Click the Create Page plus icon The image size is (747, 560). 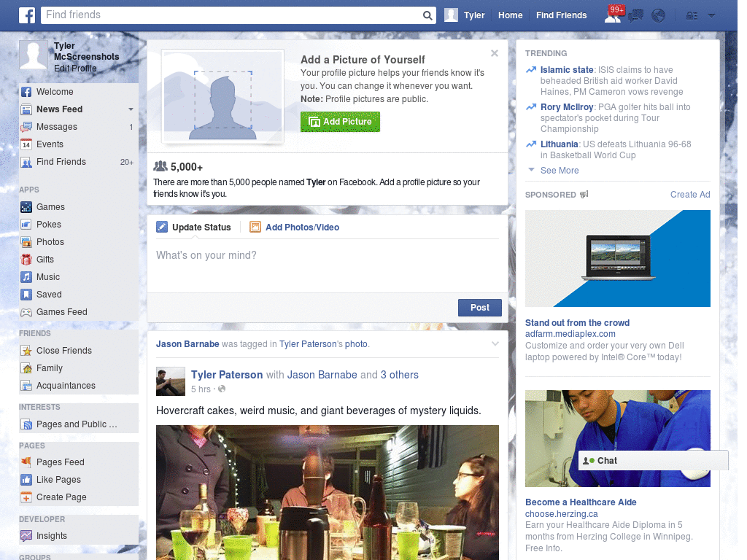(26, 497)
